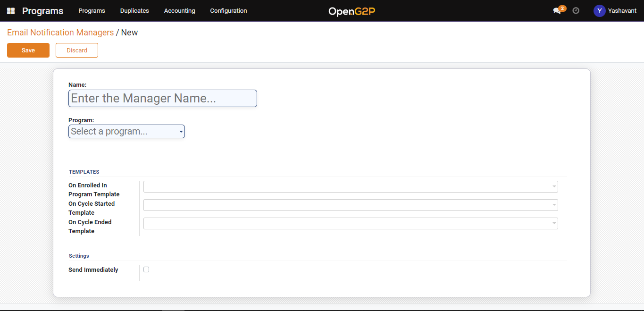Expand the Program selection dropdown
Image resolution: width=644 pixels, height=311 pixels.
[x=126, y=132]
